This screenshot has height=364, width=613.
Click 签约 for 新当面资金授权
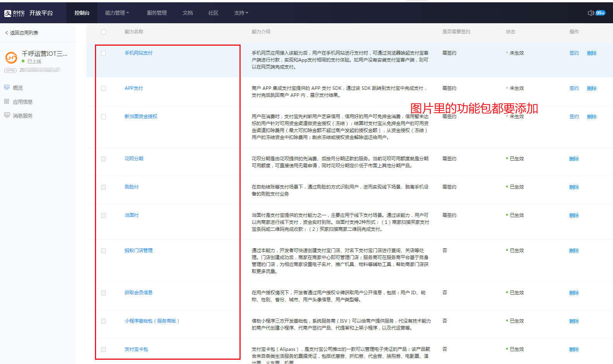coord(574,117)
